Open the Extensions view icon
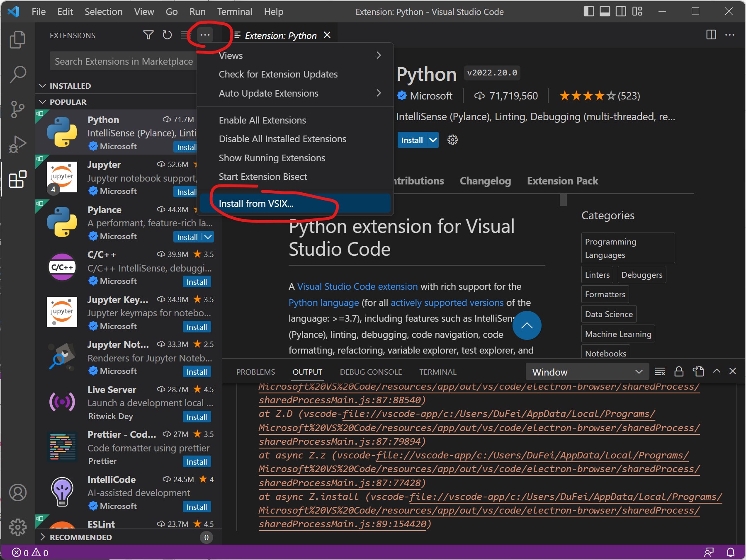Screen dimensions: 746x560 pos(17,179)
